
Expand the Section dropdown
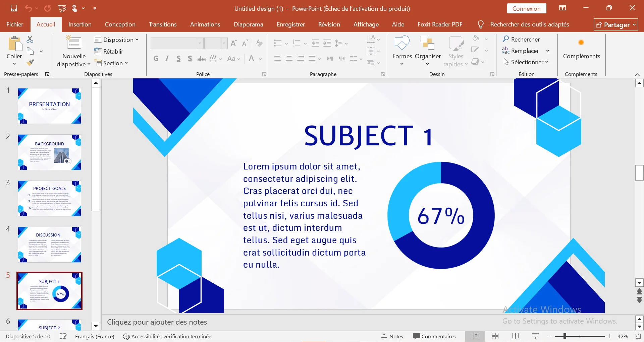tap(112, 63)
